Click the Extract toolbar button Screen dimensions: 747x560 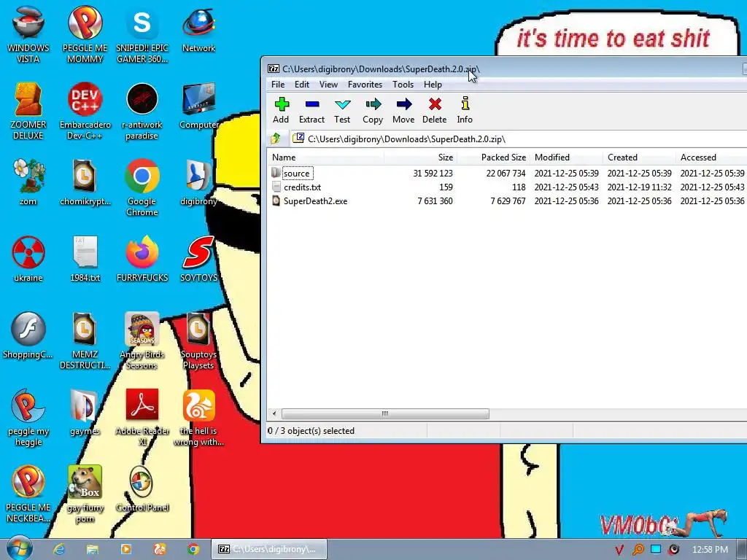312,110
